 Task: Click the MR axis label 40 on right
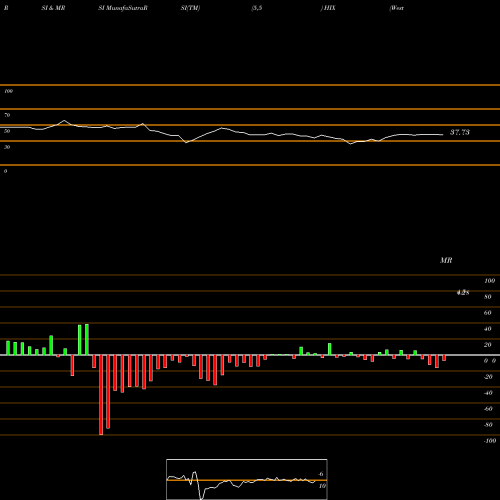(x=488, y=329)
